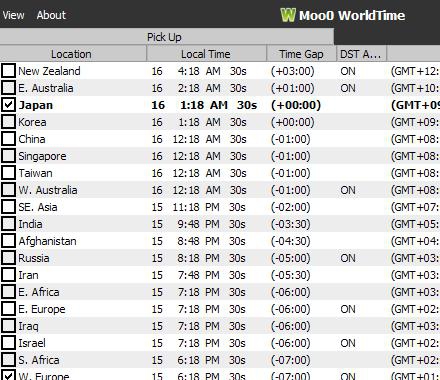Enable the W. Australia checkbox
Image resolution: width=440 pixels, height=380 pixels.
[x=8, y=190]
